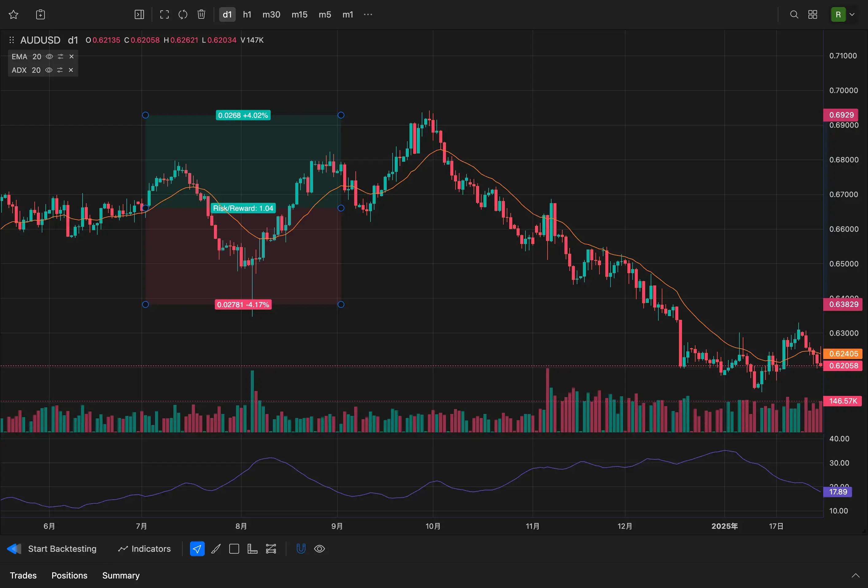
Task: Expand the R account dropdown arrow
Action: pyautogui.click(x=852, y=14)
